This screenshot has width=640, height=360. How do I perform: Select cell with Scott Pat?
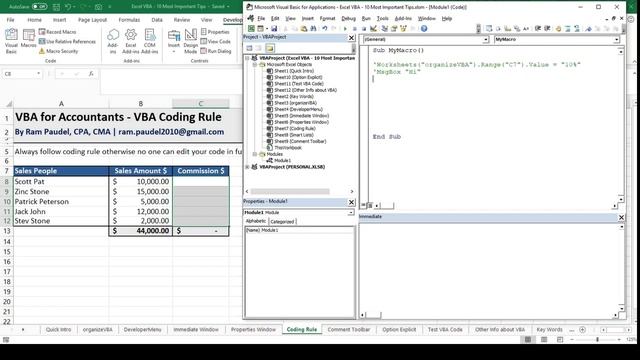click(x=61, y=181)
